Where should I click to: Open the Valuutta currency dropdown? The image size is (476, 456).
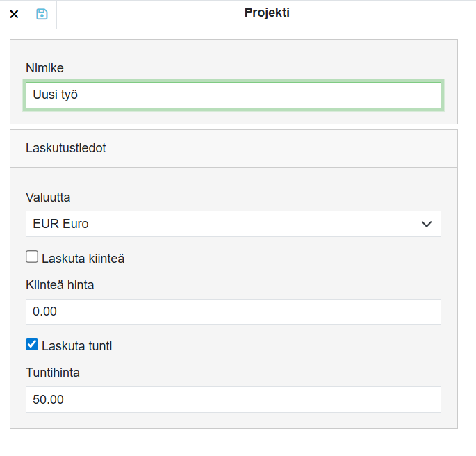[233, 224]
